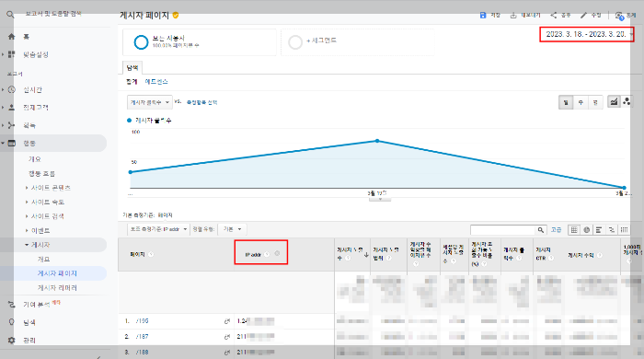644x359 pixels.
Task: Click the peak data point on the chart
Action: coord(377,141)
